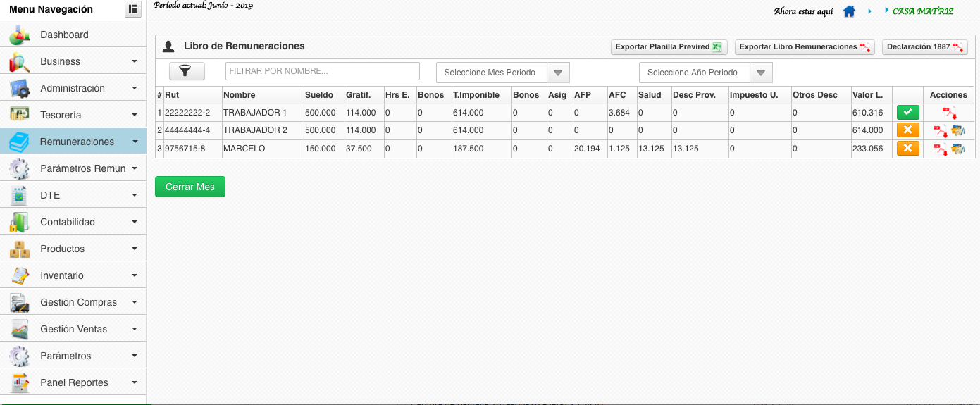Image resolution: width=980 pixels, height=405 pixels.
Task: Open the Seleccione Año Periodo dropdown
Action: (705, 73)
